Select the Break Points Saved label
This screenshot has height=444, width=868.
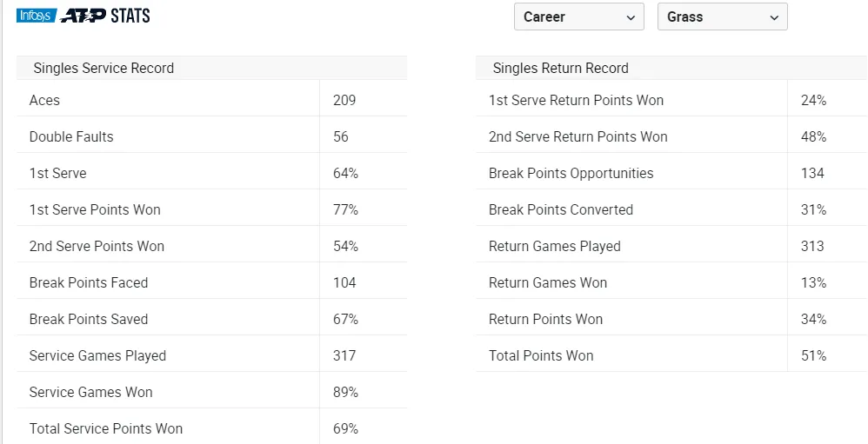coord(89,319)
